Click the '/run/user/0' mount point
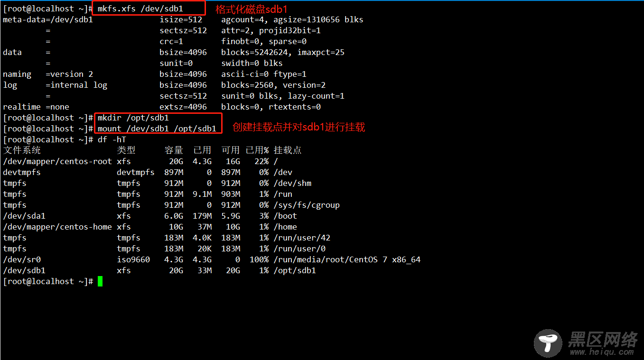The height and width of the screenshot is (360, 644). tap(299, 249)
